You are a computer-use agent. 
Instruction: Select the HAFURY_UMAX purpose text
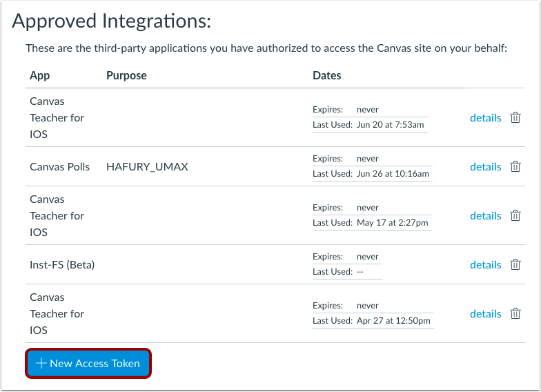point(147,167)
